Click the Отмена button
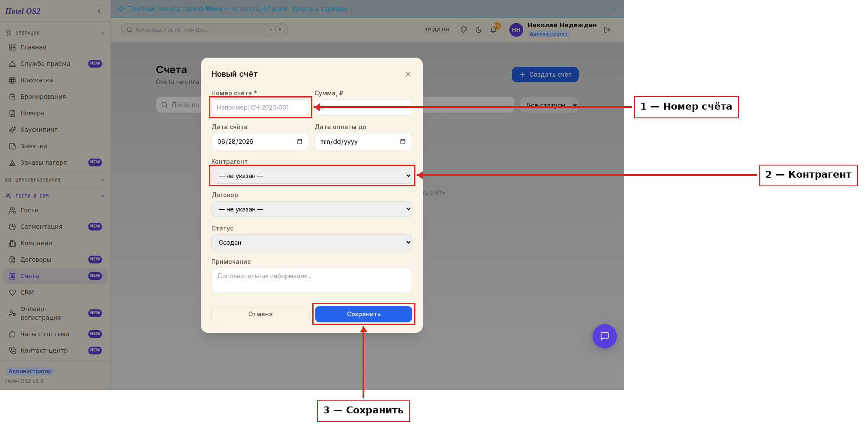 (260, 314)
